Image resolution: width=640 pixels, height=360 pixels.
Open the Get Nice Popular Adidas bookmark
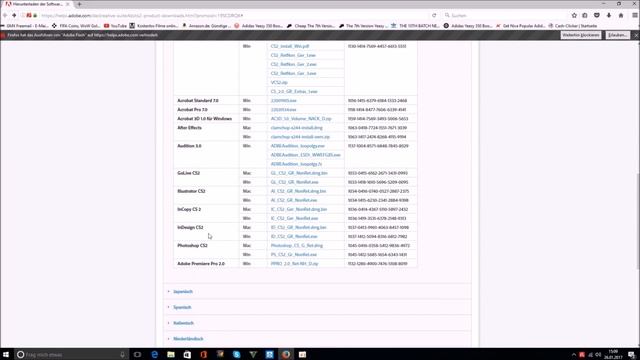(x=520, y=26)
